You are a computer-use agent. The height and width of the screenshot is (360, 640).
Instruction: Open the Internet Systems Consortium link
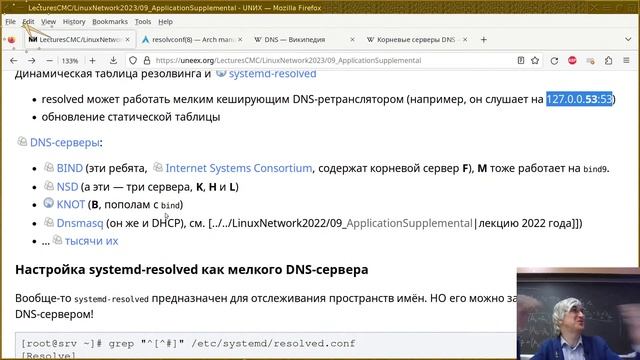pyautogui.click(x=238, y=168)
